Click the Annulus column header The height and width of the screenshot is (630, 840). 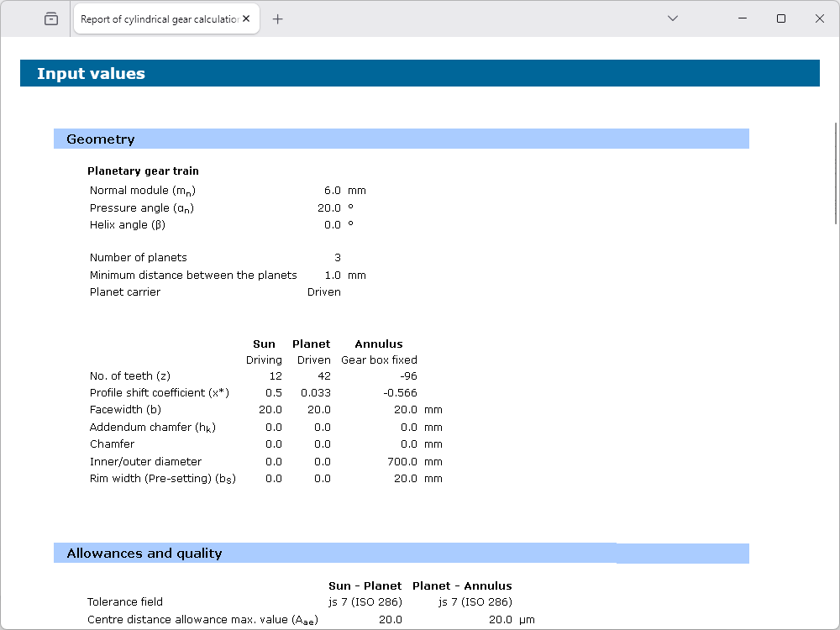point(378,344)
